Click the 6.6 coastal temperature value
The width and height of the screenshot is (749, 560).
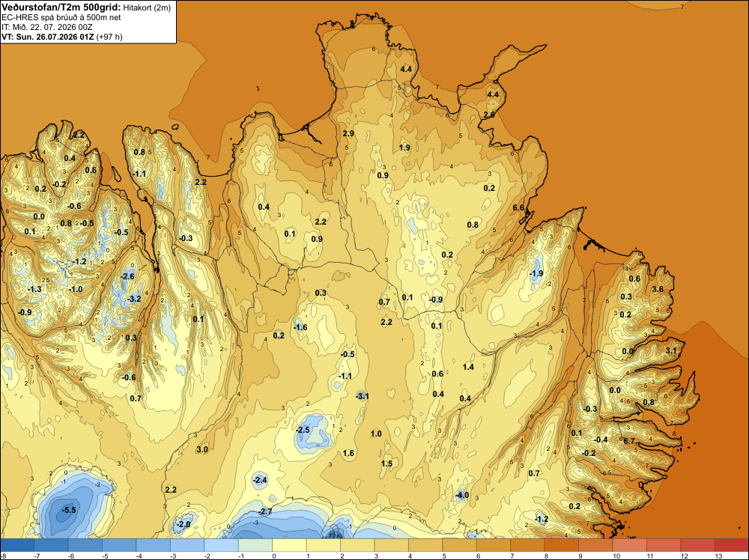point(518,207)
